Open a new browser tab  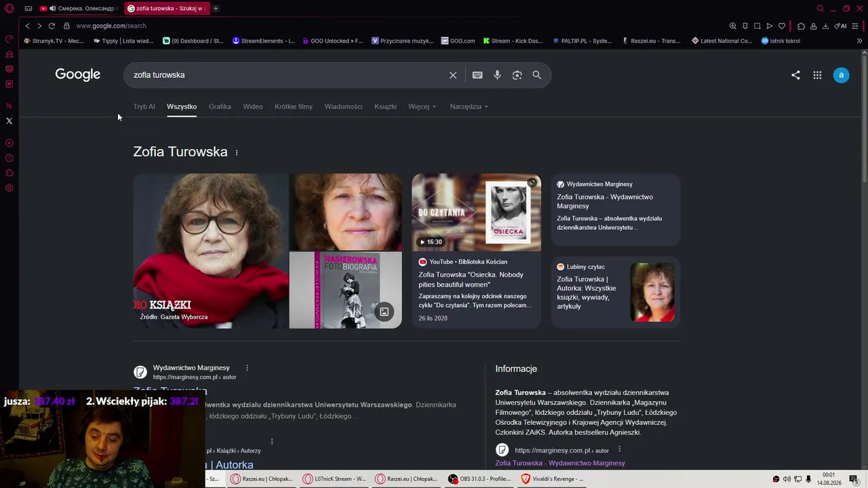(216, 8)
